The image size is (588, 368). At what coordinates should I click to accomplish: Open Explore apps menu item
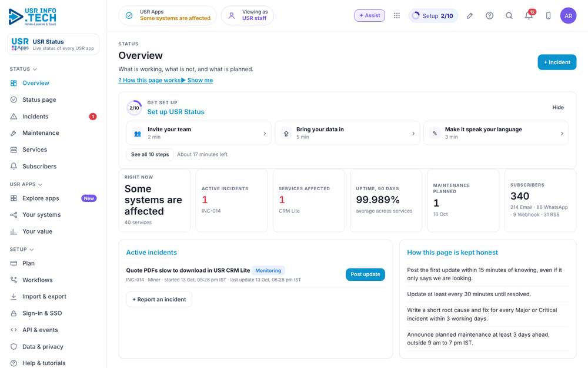[x=53, y=198]
